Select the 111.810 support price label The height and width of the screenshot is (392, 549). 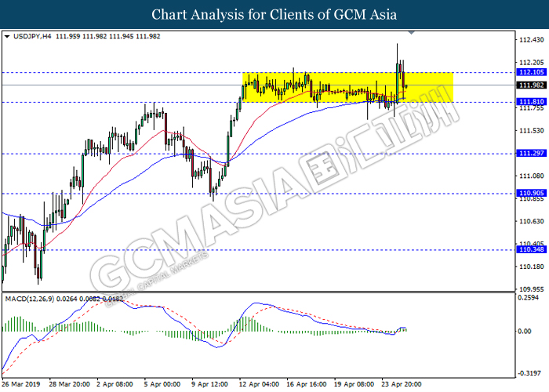[532, 102]
